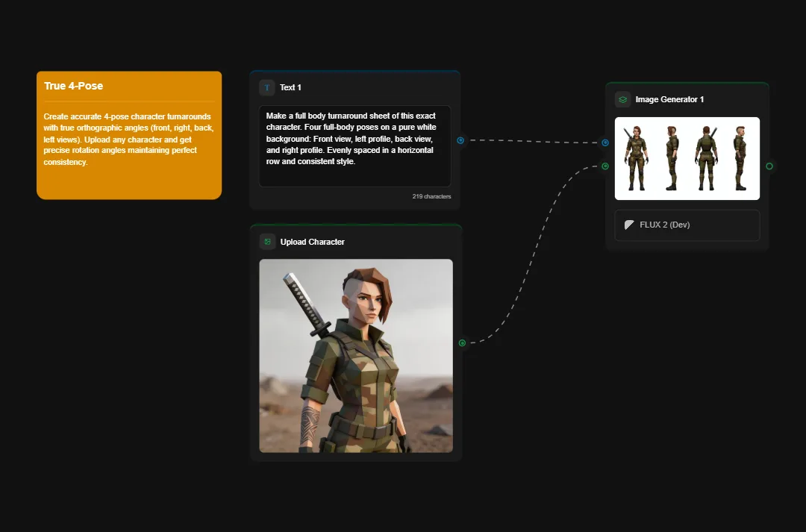The image size is (806, 532).
Task: Click the T icon on the Text 1 node
Action: 266,87
